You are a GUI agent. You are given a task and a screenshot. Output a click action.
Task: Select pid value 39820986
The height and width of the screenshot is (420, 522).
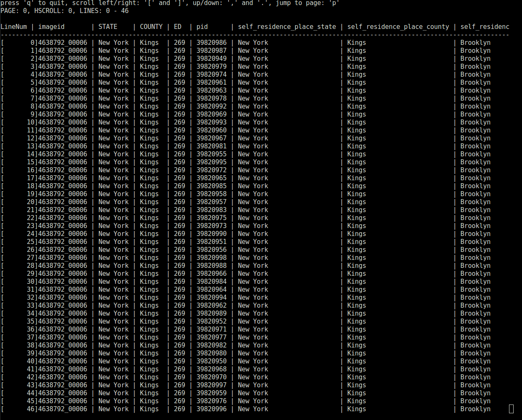(212, 42)
